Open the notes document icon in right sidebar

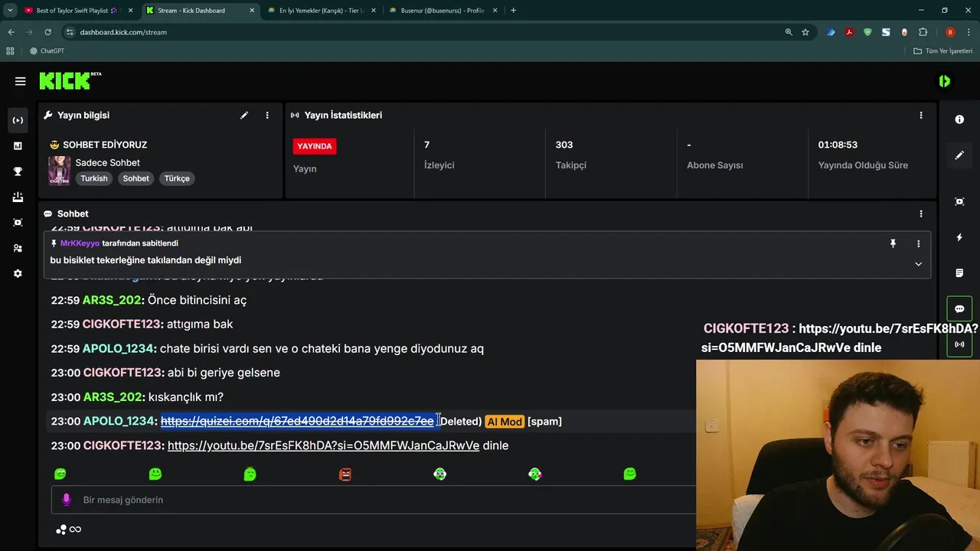[x=959, y=273]
